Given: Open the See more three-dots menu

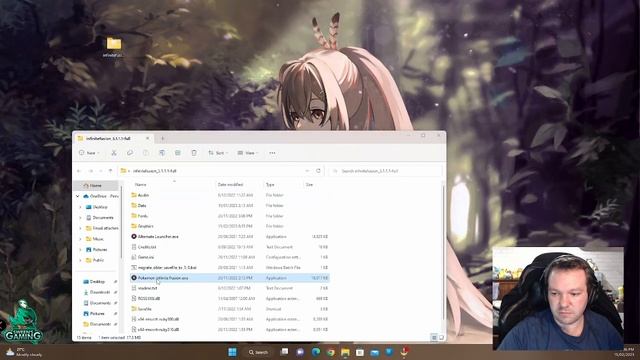Looking at the screenshot, I should pyautogui.click(x=272, y=153).
